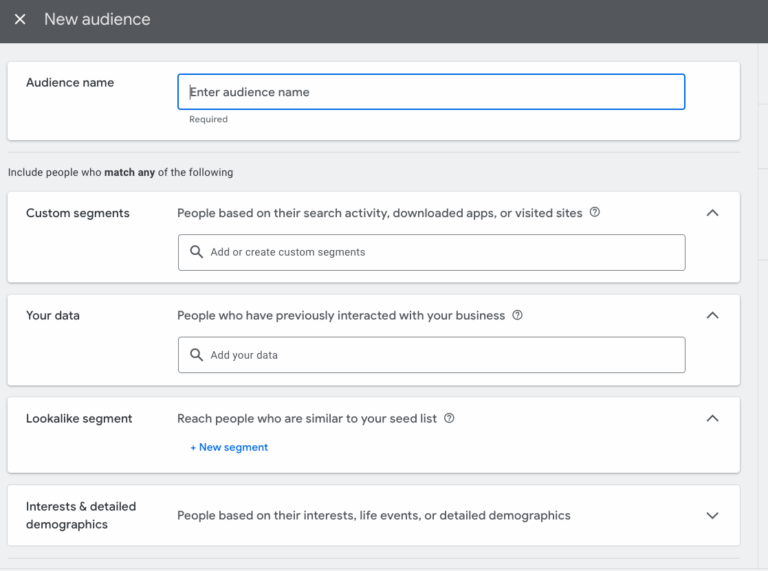Click the + New segment link
This screenshot has height=571, width=768.
(x=229, y=447)
